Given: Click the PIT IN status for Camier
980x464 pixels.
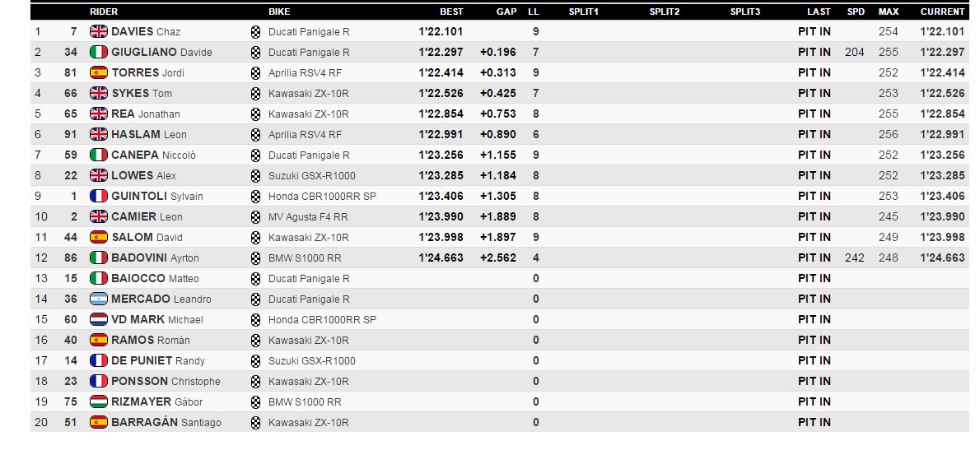Looking at the screenshot, I should tap(814, 216).
